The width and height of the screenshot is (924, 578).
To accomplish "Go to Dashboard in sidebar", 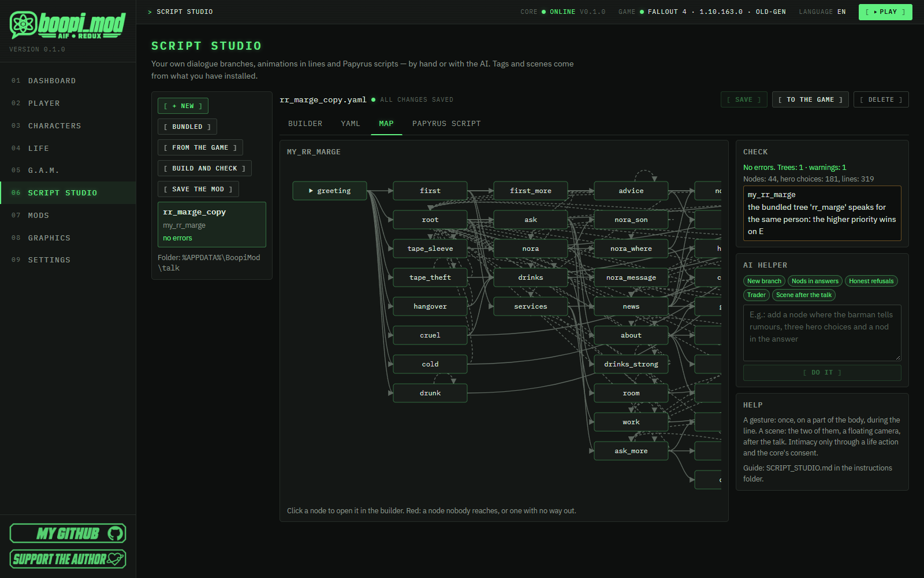I will [68, 81].
